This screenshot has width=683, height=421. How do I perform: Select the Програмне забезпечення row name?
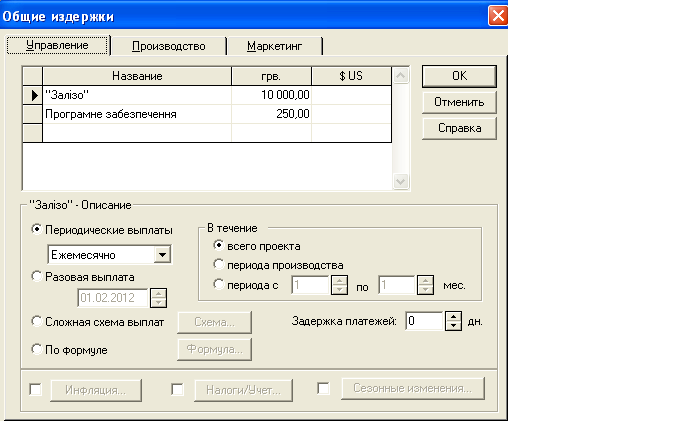(137, 114)
